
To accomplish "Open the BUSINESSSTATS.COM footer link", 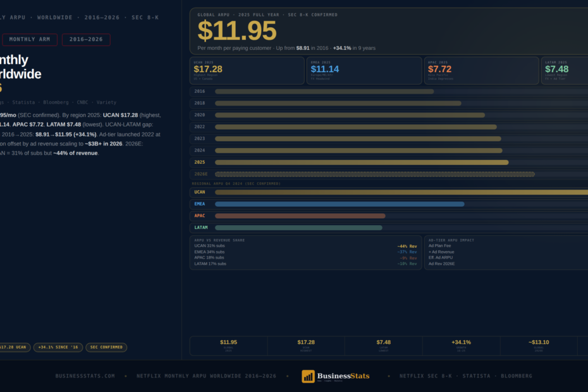I will [85, 376].
